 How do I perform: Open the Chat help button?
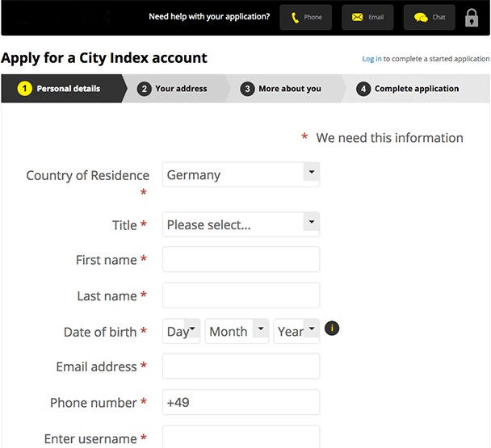430,17
